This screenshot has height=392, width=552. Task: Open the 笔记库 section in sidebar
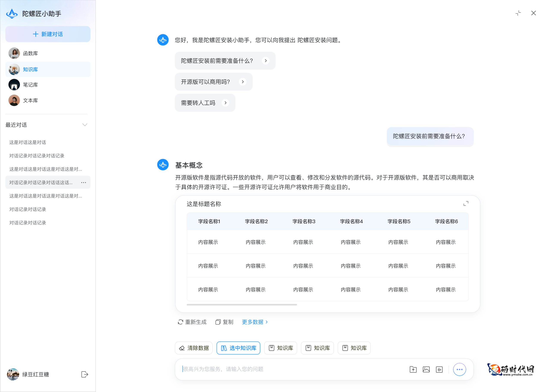[30, 85]
